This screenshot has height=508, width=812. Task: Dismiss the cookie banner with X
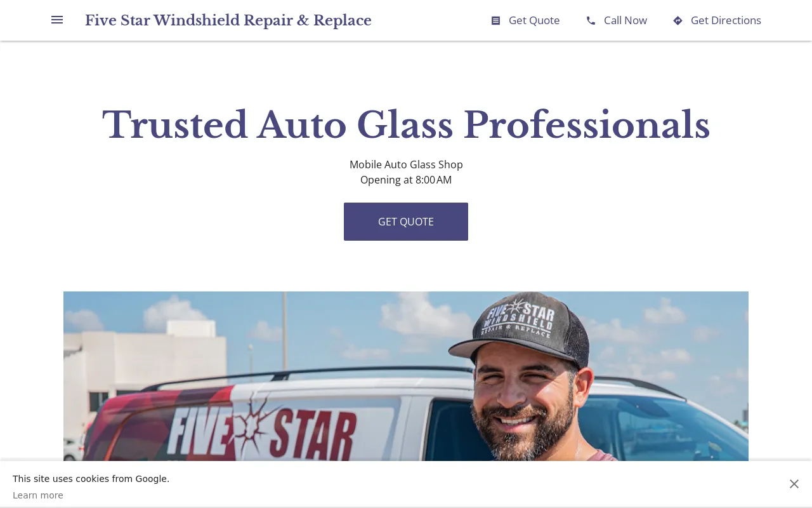coord(794,484)
